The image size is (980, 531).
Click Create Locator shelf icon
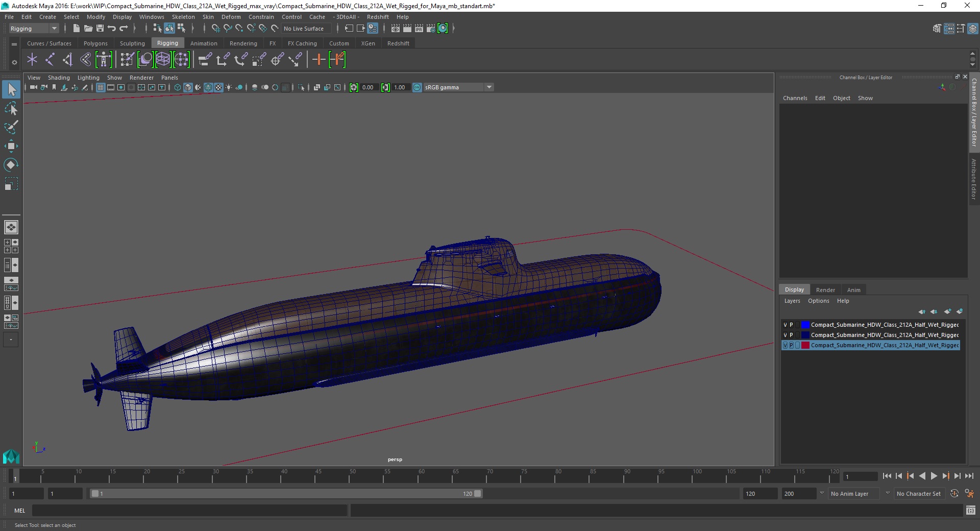32,60
